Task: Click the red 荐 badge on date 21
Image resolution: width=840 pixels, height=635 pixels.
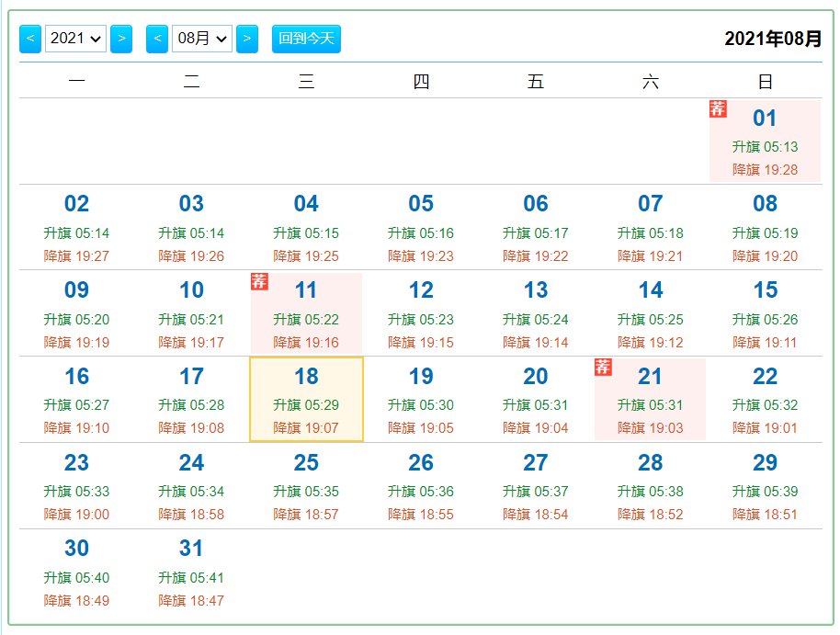Action: 603,367
